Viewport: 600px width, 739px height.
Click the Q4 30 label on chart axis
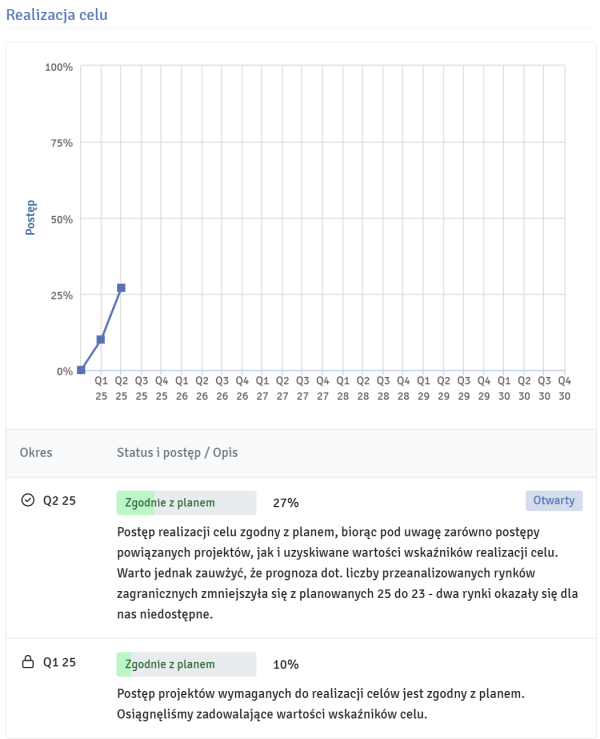click(x=564, y=388)
